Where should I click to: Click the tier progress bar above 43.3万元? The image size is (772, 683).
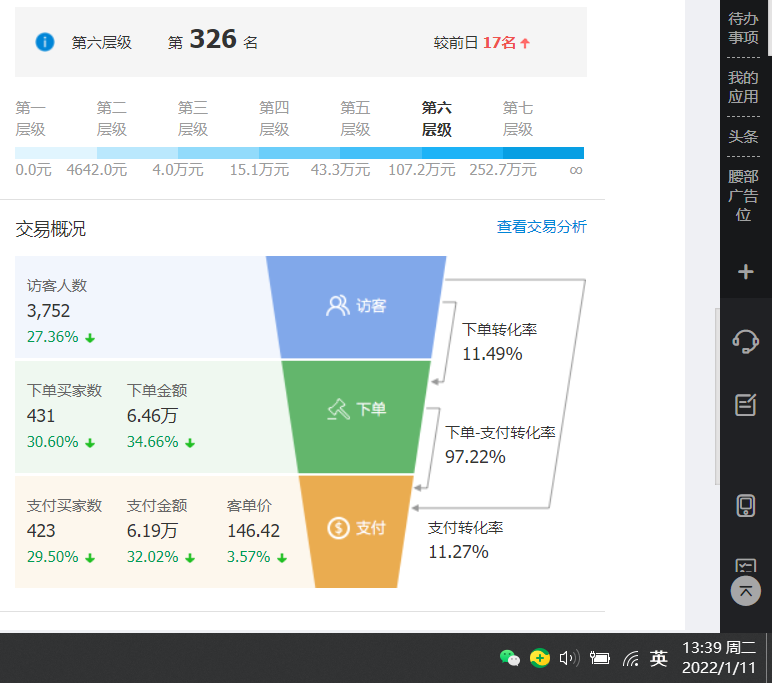pyautogui.click(x=381, y=153)
